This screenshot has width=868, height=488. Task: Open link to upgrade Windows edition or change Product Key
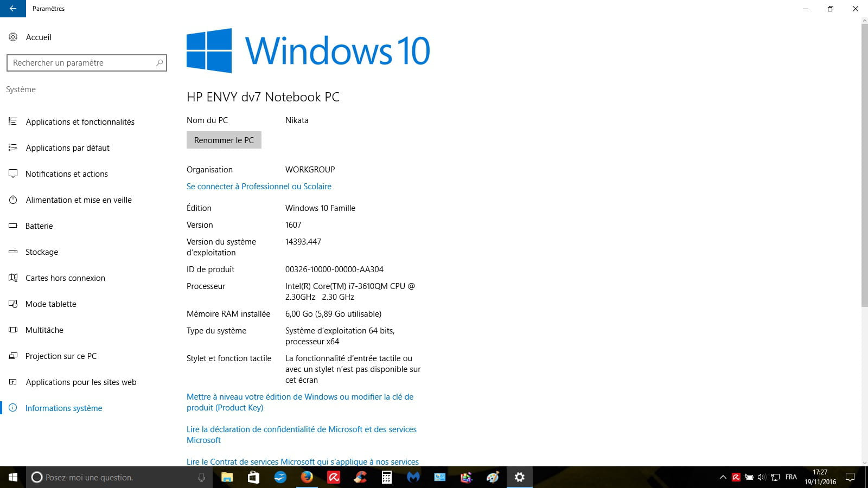click(300, 402)
